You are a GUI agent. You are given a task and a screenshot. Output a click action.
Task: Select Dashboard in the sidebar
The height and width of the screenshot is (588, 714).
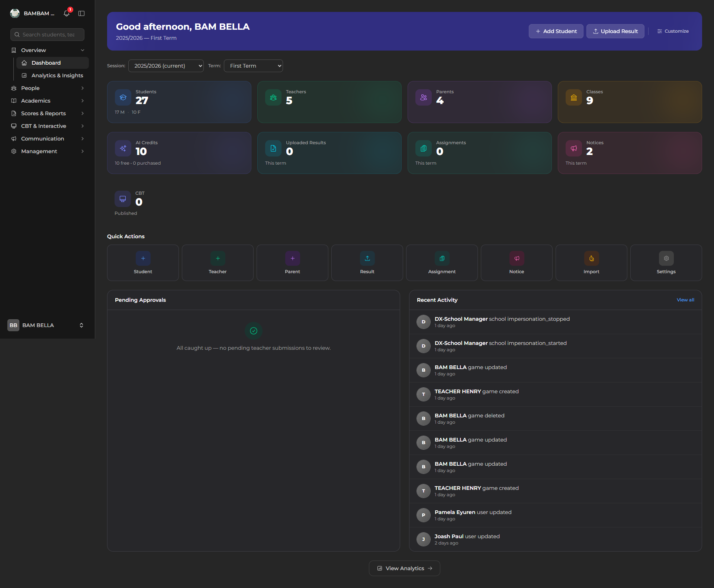52,63
